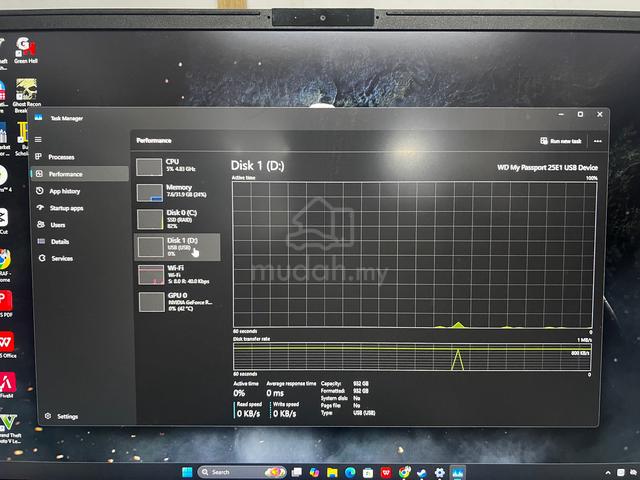Screen dimensions: 640x480
Task: Click the Task Manager title bar app icon
Action: (38, 118)
